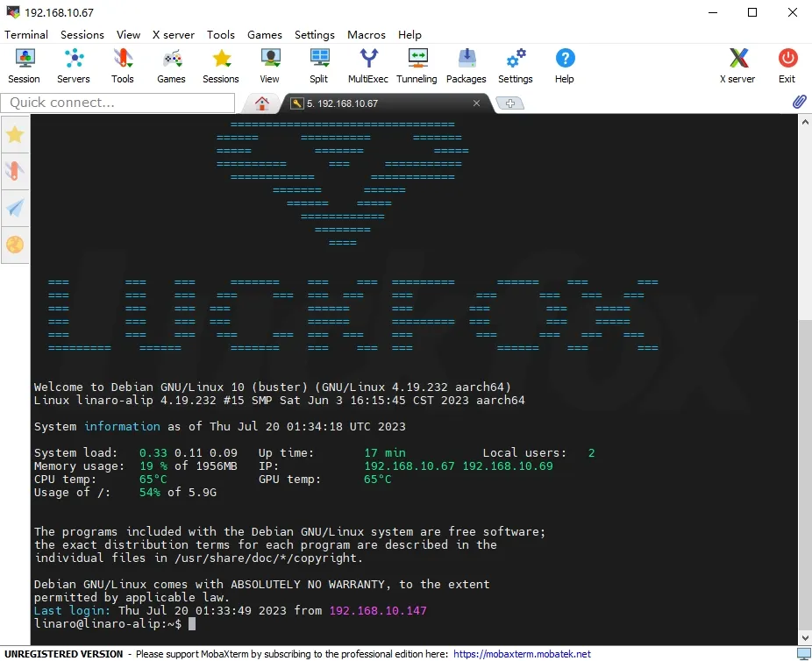Screen dimensions: 812x661
Task: Click the MobaXterm title bar app icon
Action: [x=13, y=11]
